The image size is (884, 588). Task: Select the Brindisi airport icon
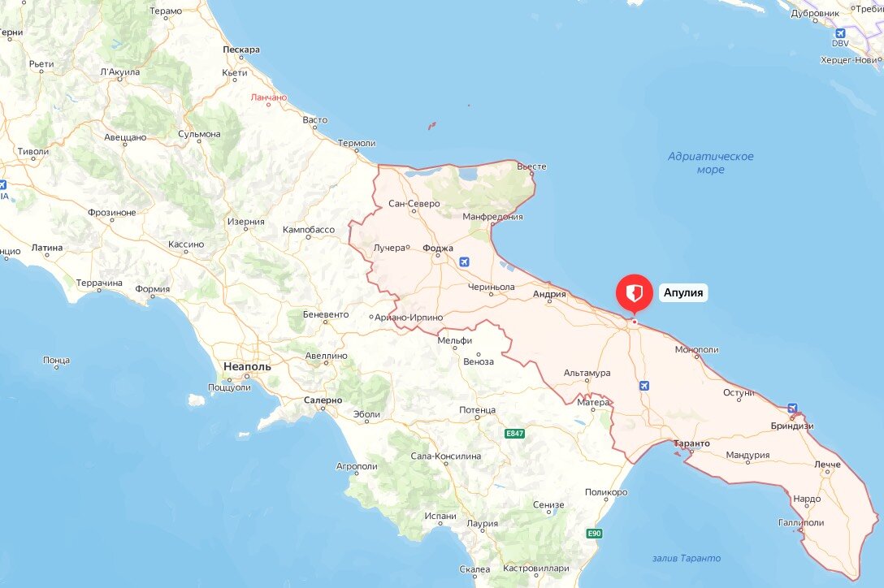coord(792,409)
